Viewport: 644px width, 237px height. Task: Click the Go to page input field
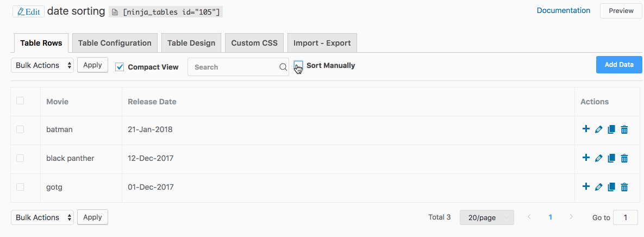tap(626, 217)
